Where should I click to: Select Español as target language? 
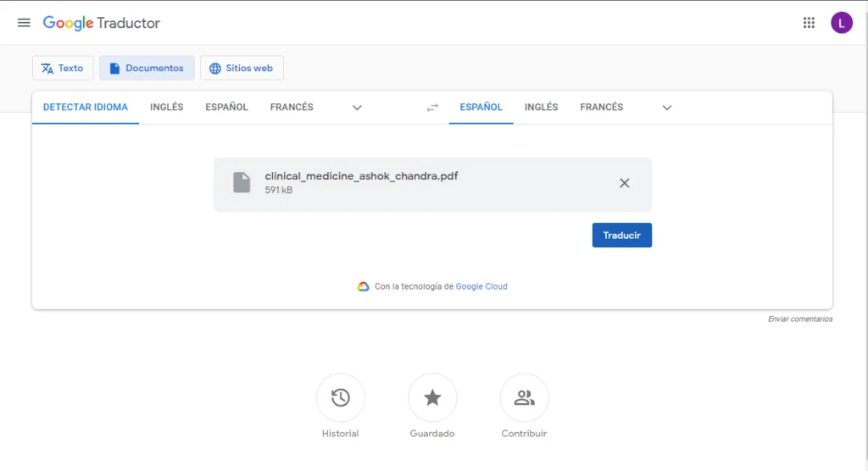pos(481,108)
